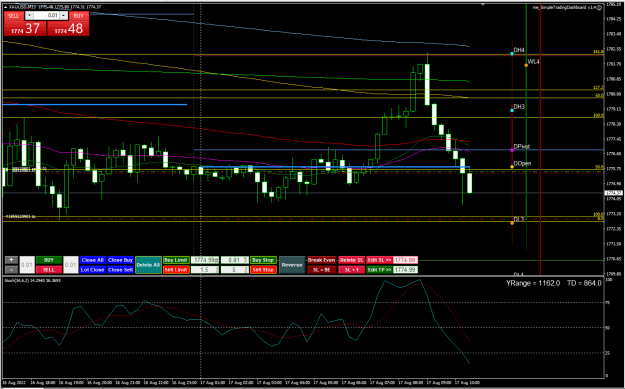Click BUY in the one-click trading panel
This screenshot has height=389, width=625.
coord(79,16)
